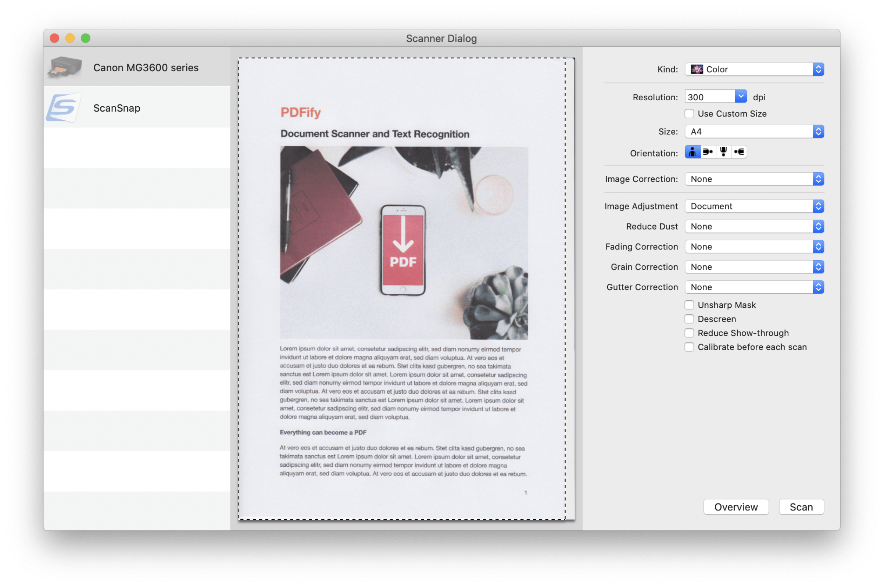Viewport: 884px width, 588px height.
Task: Expand the Image Adjustment Document dropdown
Action: pos(754,206)
